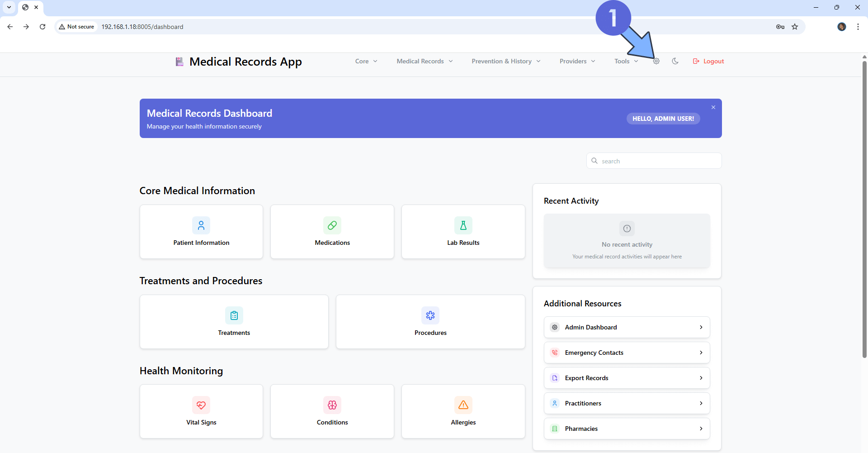868x453 pixels.
Task: Expand the Providers dropdown chevron
Action: 593,62
